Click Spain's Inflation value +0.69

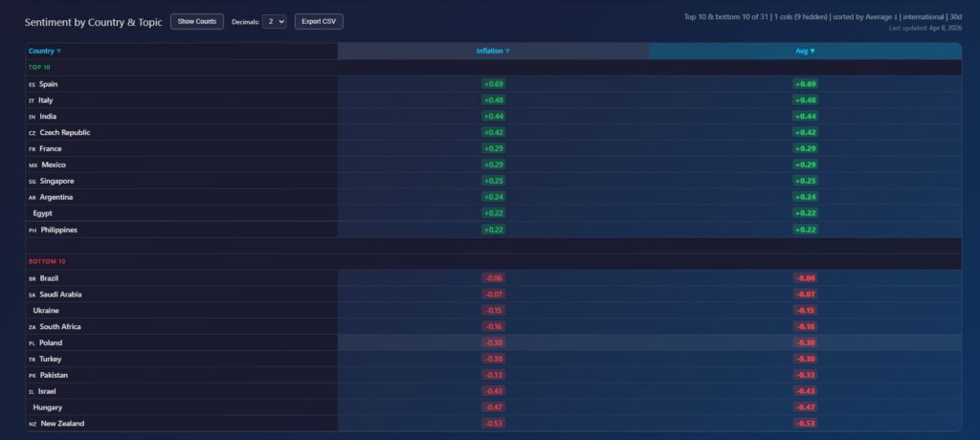(493, 84)
